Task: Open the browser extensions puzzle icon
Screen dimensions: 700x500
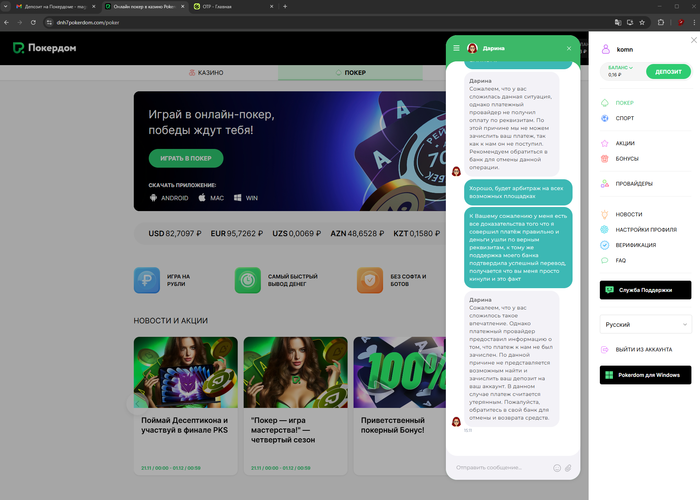Action: (661, 22)
